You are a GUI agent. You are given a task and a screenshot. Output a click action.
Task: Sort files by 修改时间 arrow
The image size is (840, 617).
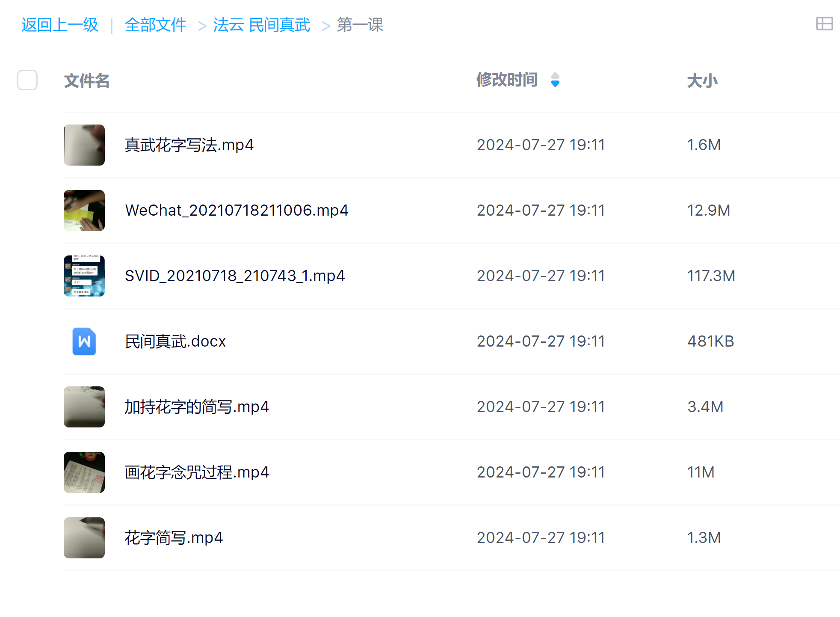pyautogui.click(x=555, y=80)
